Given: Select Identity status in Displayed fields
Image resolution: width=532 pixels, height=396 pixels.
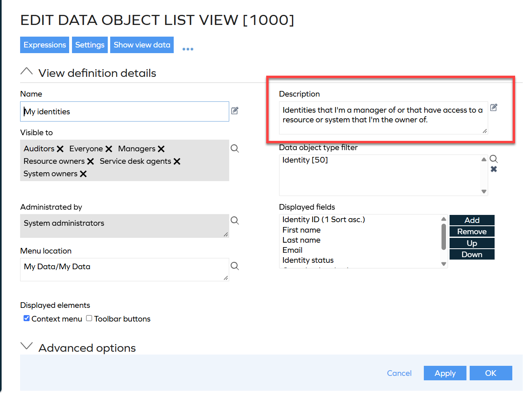Looking at the screenshot, I should point(308,260).
